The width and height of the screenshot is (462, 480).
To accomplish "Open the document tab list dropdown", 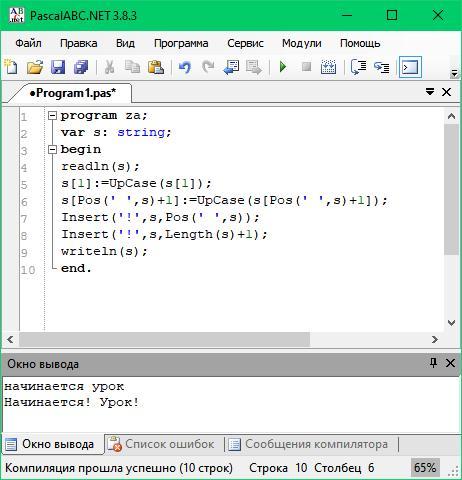I will click(430, 92).
